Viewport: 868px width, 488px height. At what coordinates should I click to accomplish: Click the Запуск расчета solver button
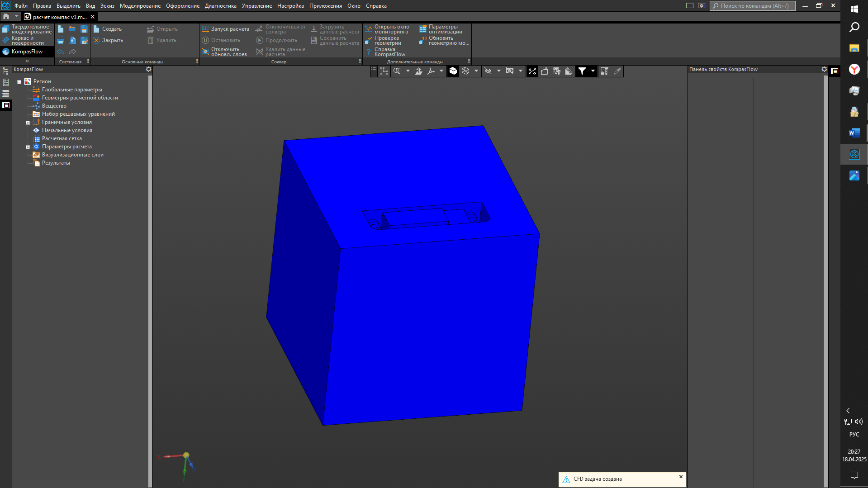[x=225, y=29]
